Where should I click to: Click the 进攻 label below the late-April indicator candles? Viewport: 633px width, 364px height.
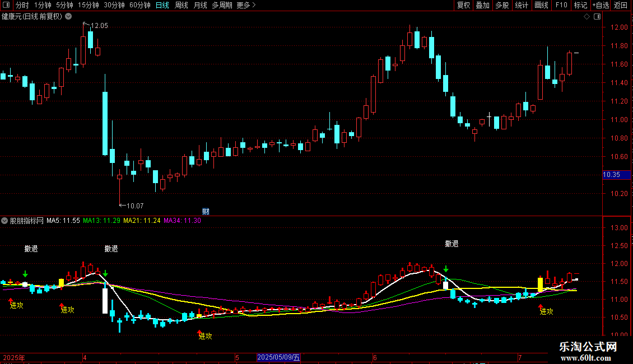(x=205, y=336)
